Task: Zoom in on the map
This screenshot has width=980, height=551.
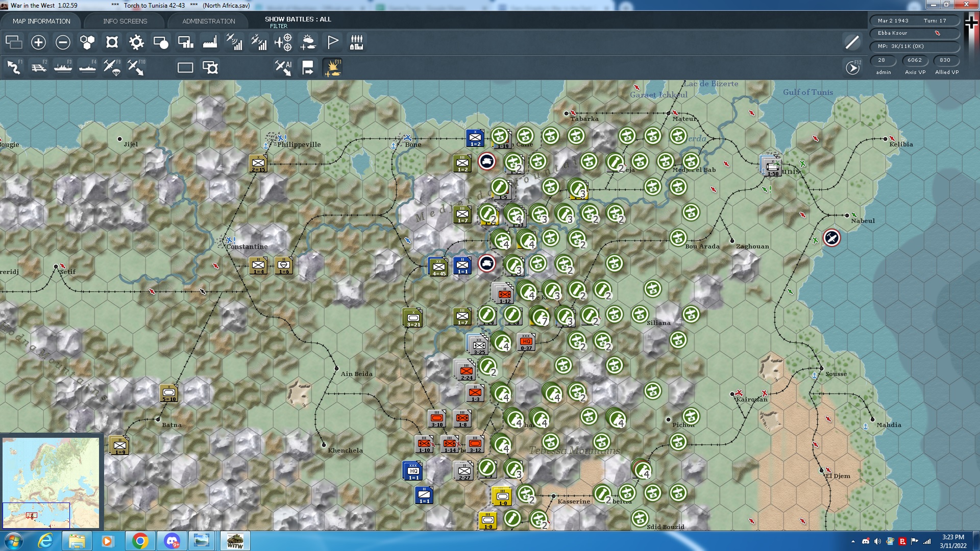Action: tap(37, 42)
